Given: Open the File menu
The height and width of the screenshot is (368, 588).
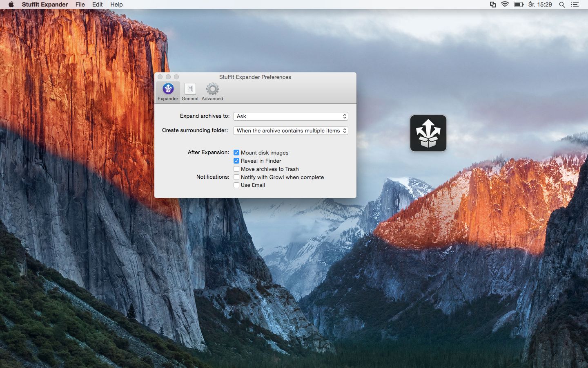Looking at the screenshot, I should 80,4.
